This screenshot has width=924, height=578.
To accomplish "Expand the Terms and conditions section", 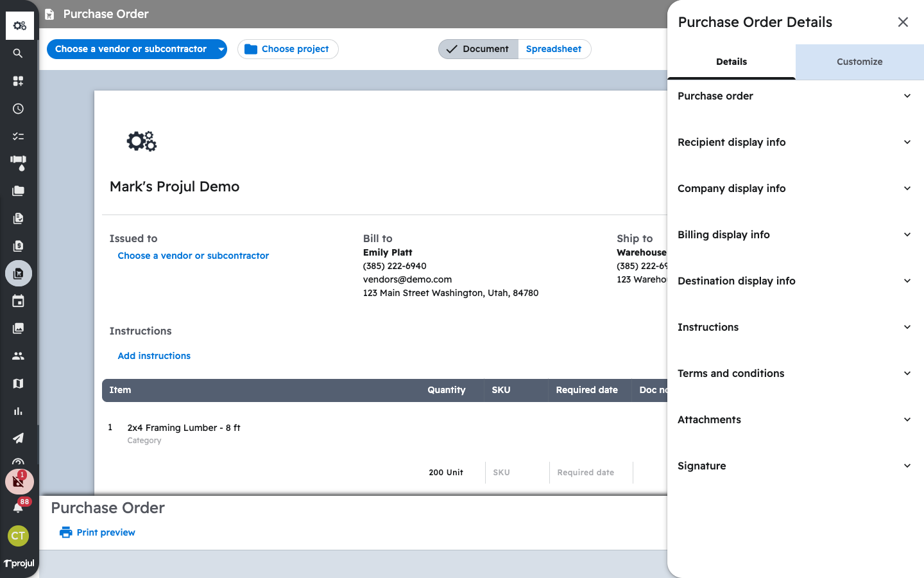I will point(796,373).
